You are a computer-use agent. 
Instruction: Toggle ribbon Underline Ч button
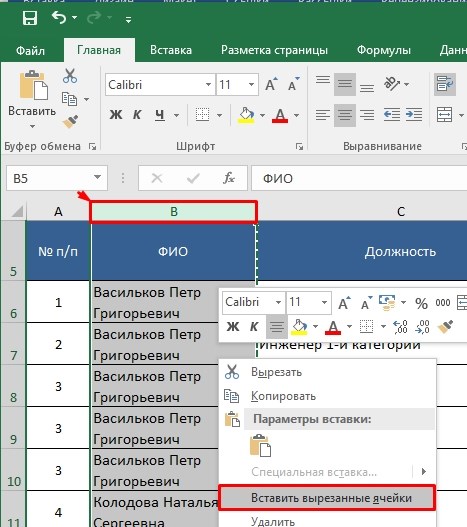tap(160, 115)
